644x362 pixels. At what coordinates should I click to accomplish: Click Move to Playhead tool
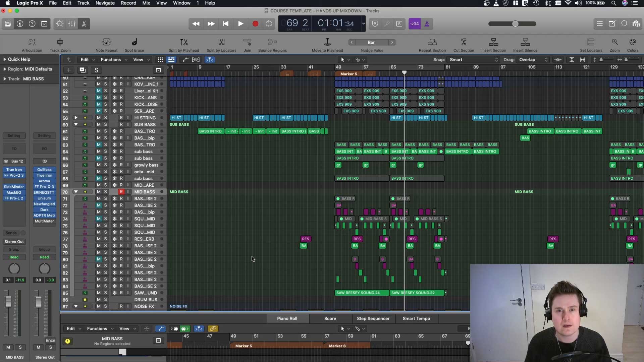pyautogui.click(x=327, y=45)
